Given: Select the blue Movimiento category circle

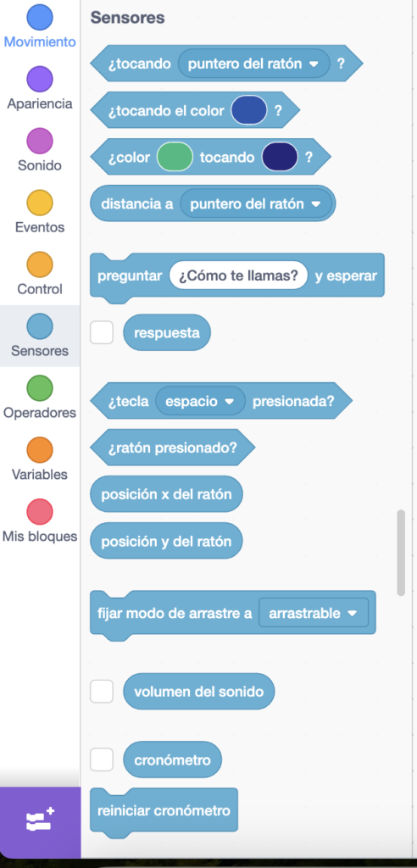Looking at the screenshot, I should tap(40, 17).
